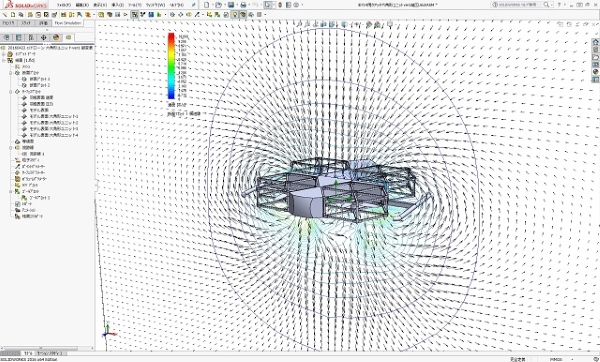Click the SolidWorks logo in title bar

[x=26, y=5]
